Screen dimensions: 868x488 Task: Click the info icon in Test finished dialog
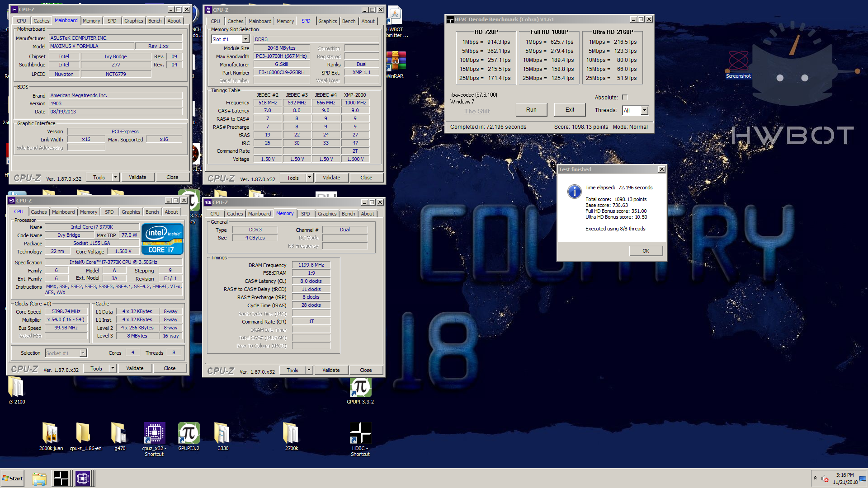[574, 192]
